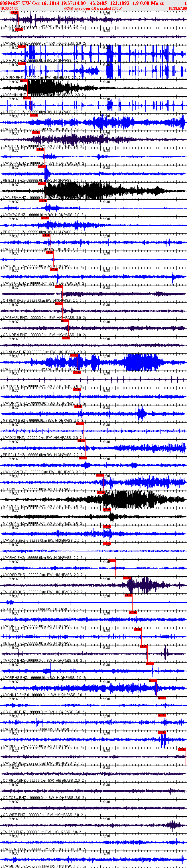Screen dimensions: 187x868
Task: Click the large black waveform on UW LEBA trace
Action: tap(101, 191)
